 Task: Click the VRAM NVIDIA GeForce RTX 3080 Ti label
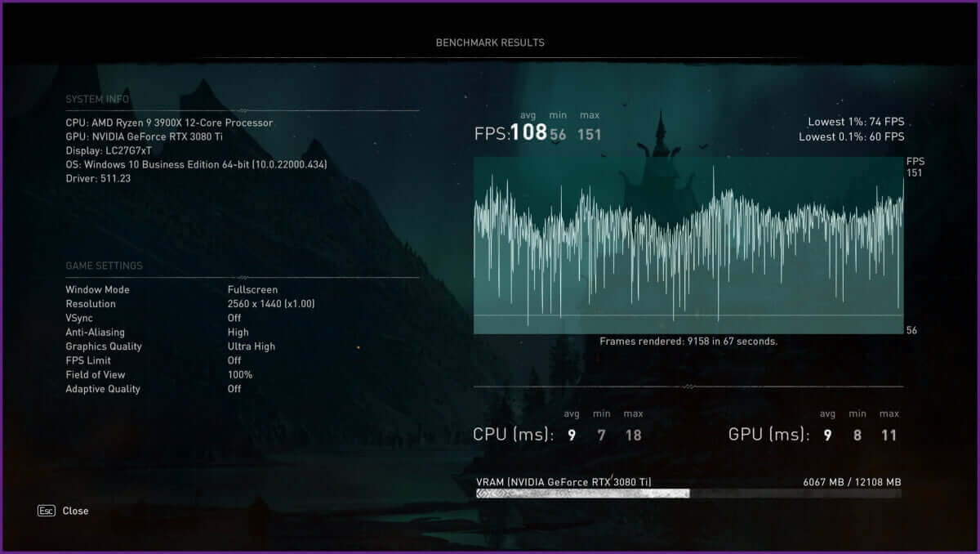(x=563, y=482)
